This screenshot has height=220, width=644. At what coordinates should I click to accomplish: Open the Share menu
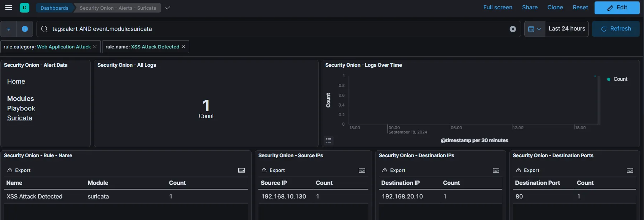530,8
